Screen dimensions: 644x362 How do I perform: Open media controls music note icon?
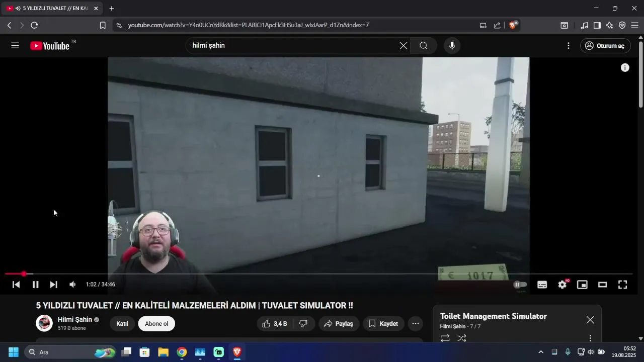click(584, 25)
